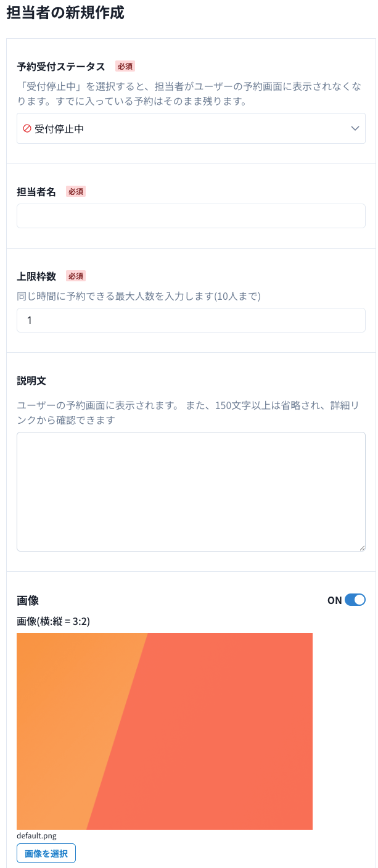Open the 受付停止中 status select box

(185, 128)
